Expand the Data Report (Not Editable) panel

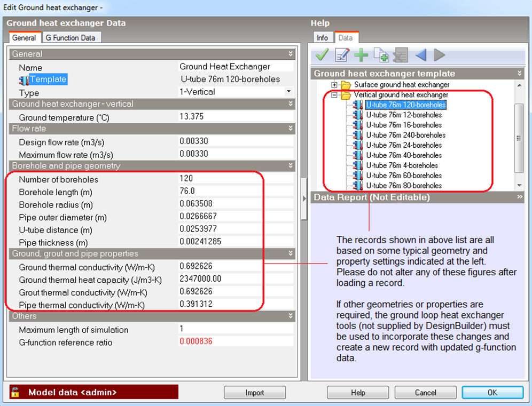pos(519,197)
